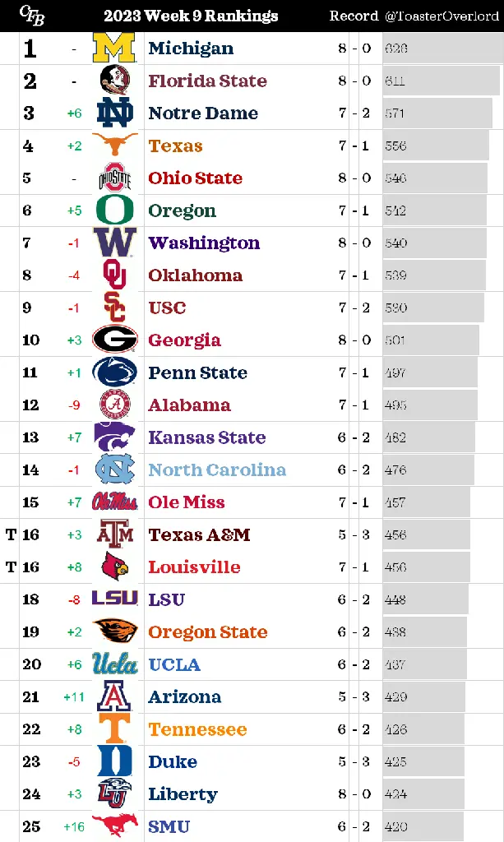Click the Michigan block M logo
Screen dimensions: 504x842
pyautogui.click(x=114, y=49)
